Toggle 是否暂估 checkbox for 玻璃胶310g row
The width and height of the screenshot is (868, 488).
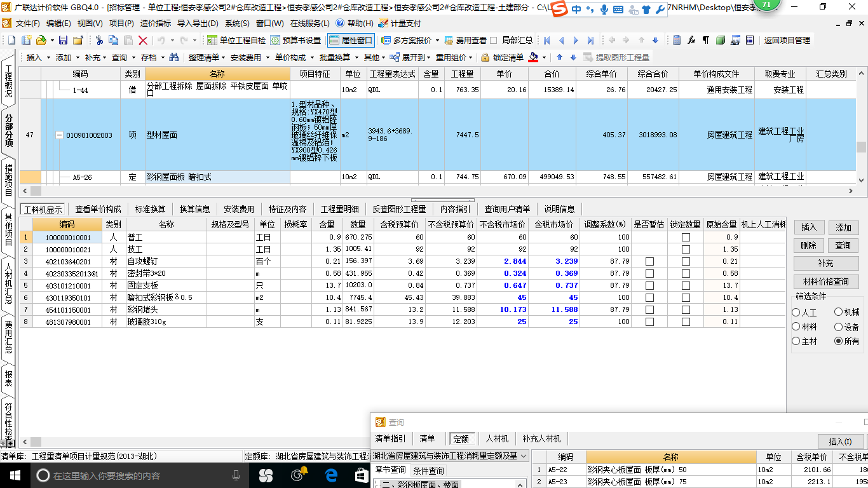pyautogui.click(x=649, y=322)
